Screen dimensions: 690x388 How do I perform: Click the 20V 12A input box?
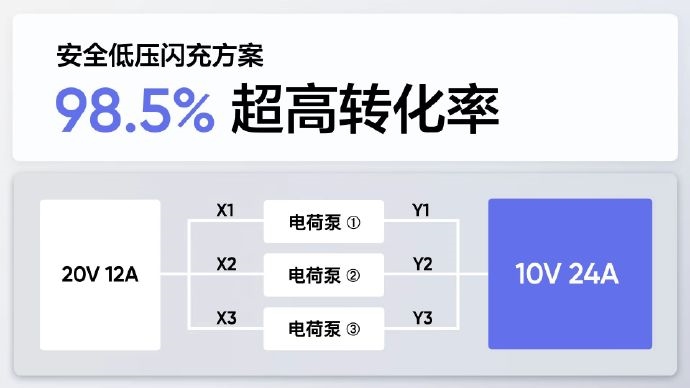pos(100,275)
